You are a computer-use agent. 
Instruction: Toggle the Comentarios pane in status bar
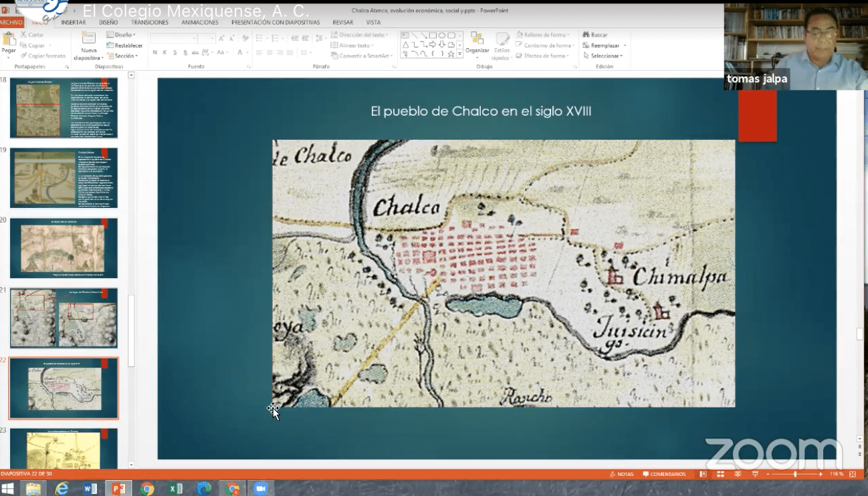pyautogui.click(x=664, y=474)
